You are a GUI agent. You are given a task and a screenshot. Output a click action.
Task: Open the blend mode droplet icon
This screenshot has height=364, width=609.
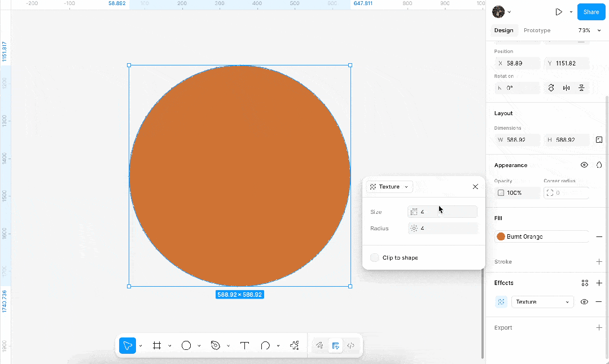[x=599, y=165]
